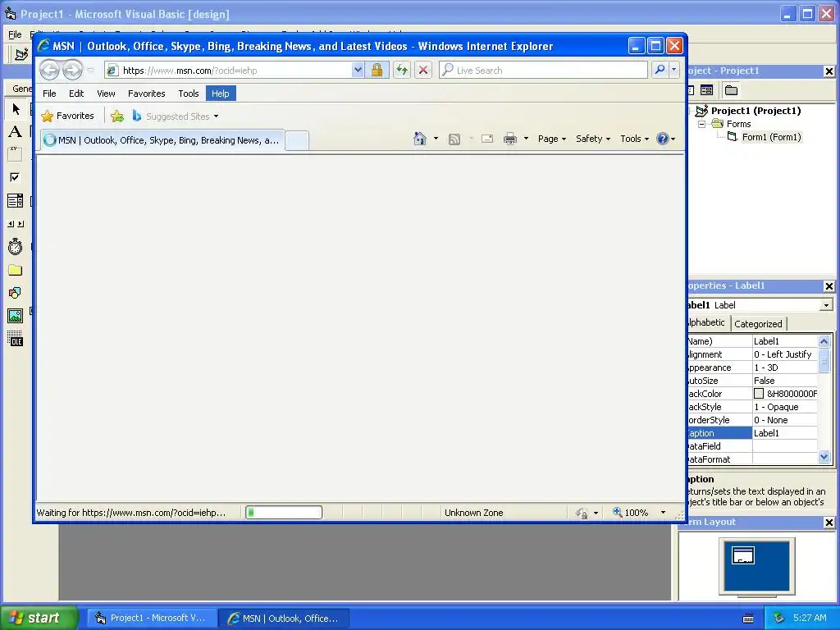Switch to the Categorized tab in Properties

point(758,323)
